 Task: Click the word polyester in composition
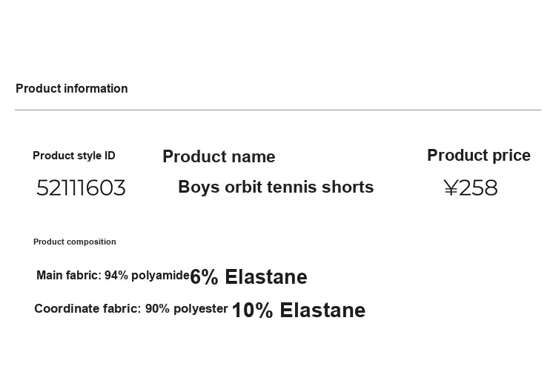[x=201, y=309]
